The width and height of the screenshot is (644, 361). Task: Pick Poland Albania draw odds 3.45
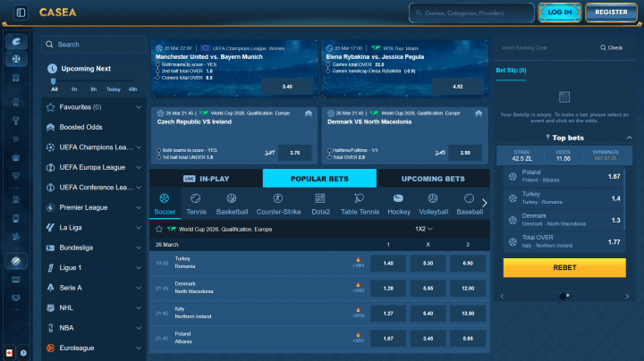point(428,339)
